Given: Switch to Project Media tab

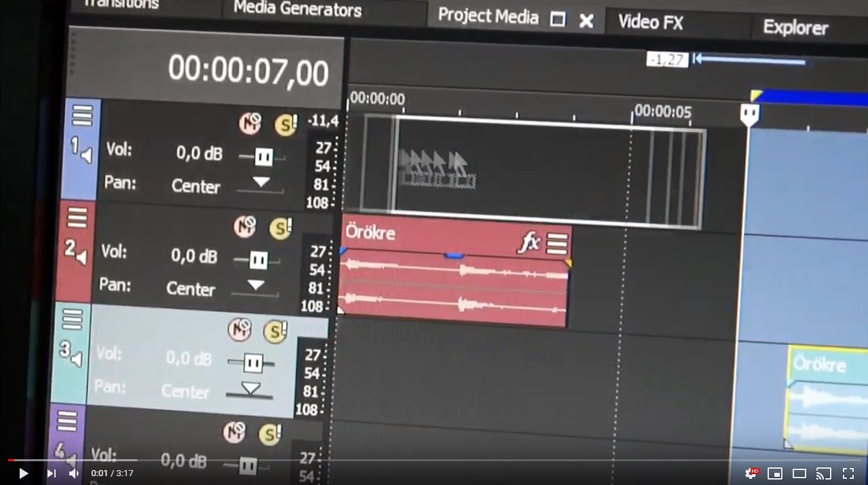Looking at the screenshot, I should 488,16.
